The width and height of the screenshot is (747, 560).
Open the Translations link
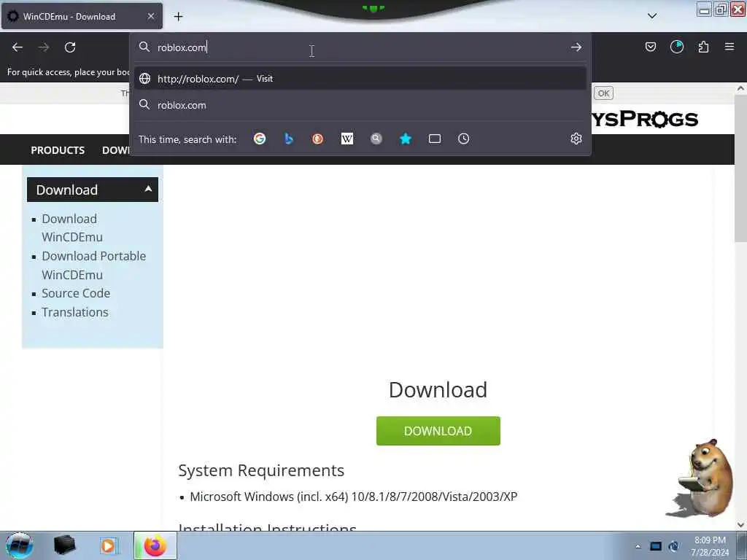(75, 312)
